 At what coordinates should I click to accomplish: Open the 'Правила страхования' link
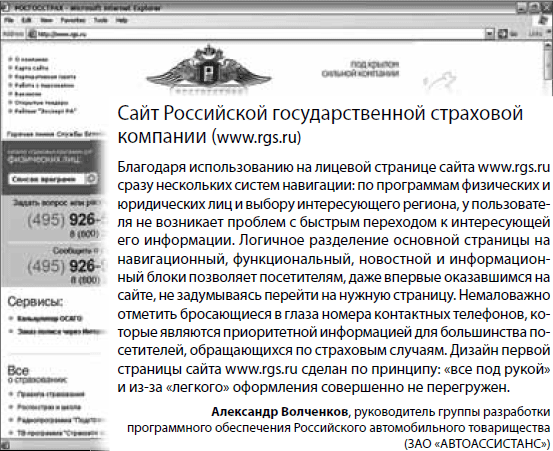(x=51, y=394)
